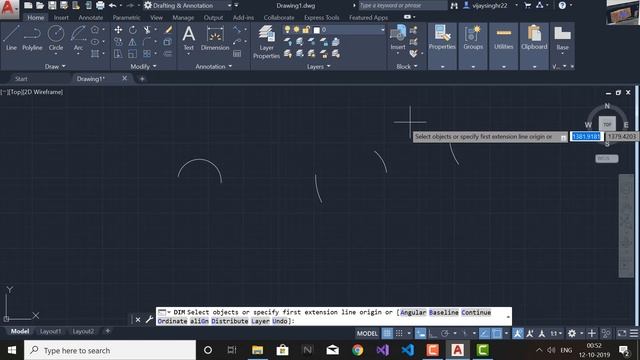Screen dimensions: 640x360
Task: Click the Open folder icon in quick access
Action: pos(40,5)
